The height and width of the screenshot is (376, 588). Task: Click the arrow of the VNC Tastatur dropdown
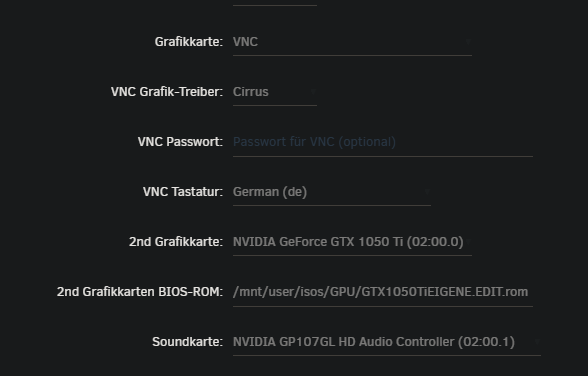pyautogui.click(x=427, y=192)
